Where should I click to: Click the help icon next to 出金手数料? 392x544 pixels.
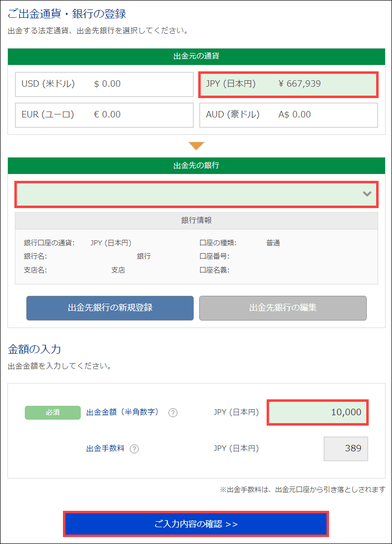coord(134,449)
